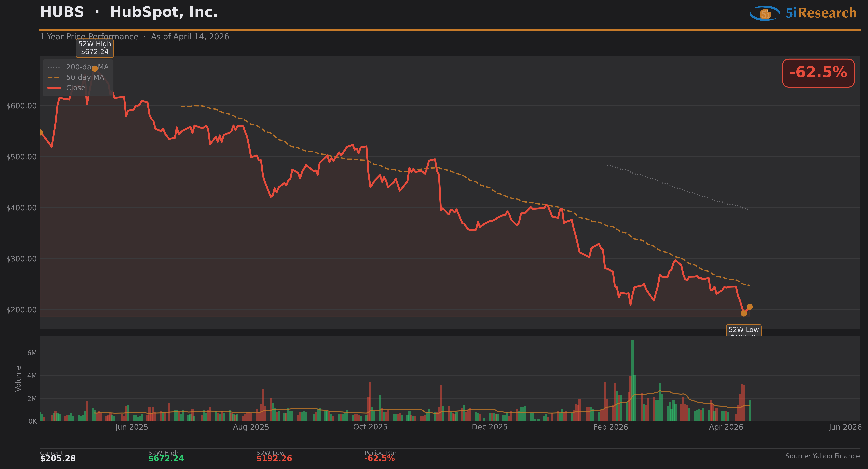Click the current price end marker dot
Screen dimensions: 868x469
pos(749,307)
